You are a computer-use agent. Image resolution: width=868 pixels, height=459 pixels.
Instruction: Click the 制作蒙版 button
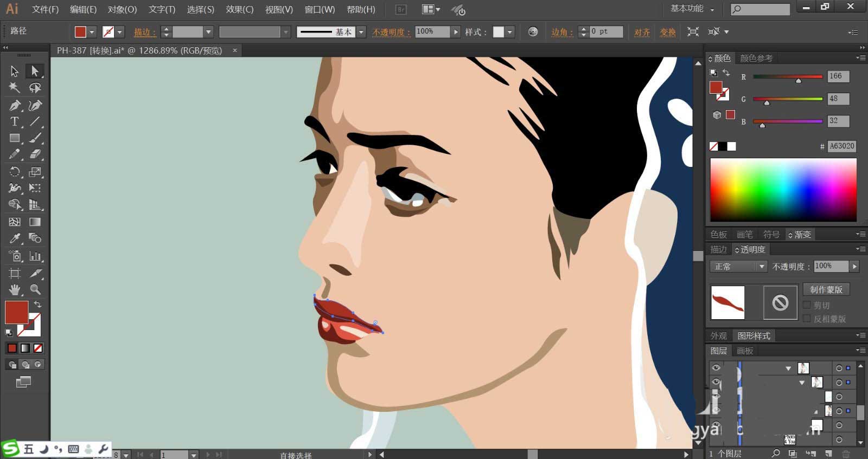pyautogui.click(x=826, y=289)
